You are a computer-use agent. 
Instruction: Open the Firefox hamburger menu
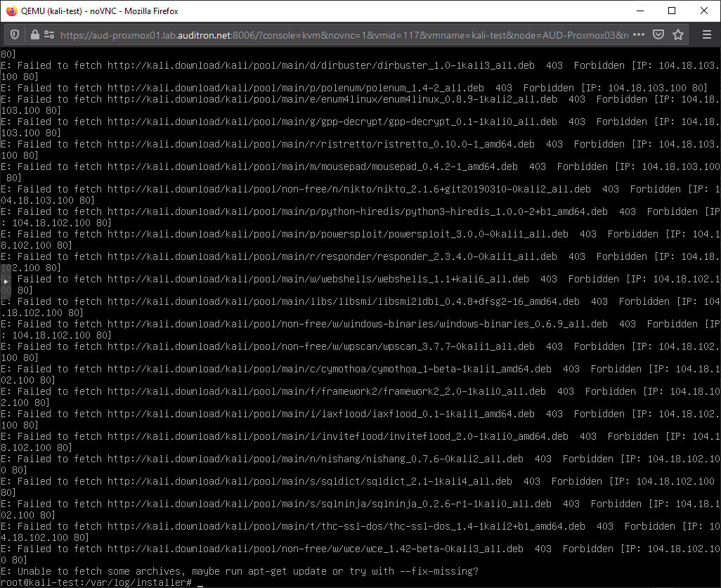(706, 34)
